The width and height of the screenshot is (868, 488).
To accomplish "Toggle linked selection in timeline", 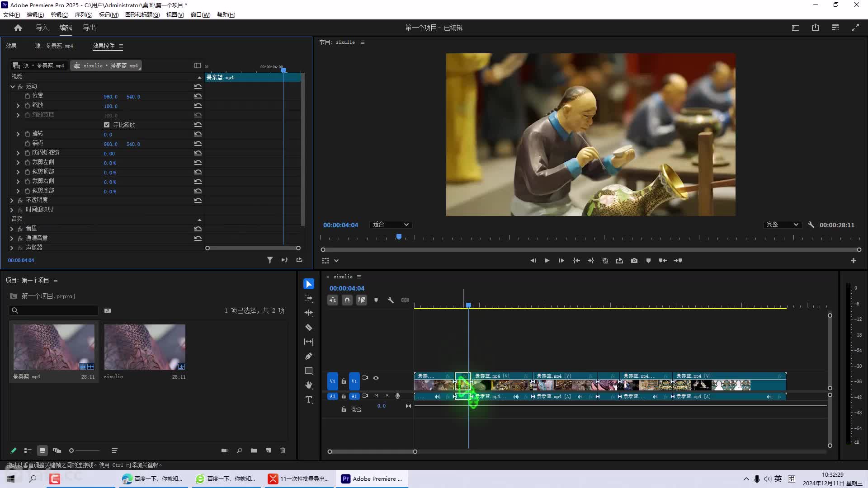I will click(x=362, y=300).
